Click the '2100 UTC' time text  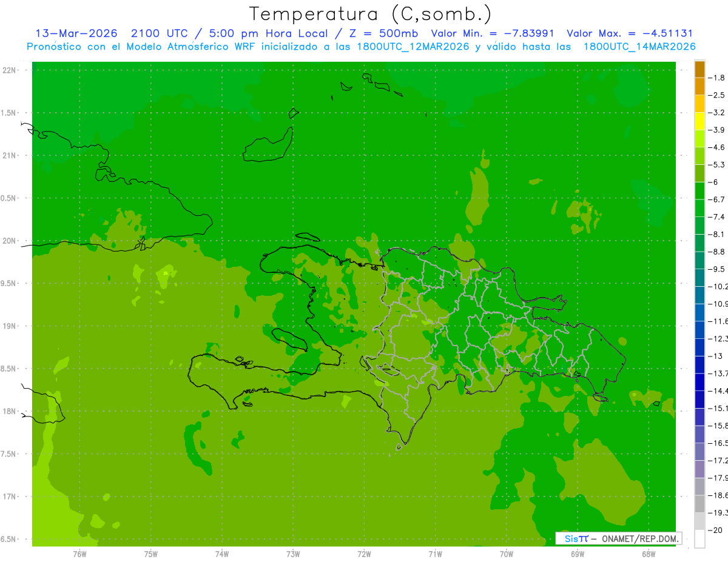coord(160,33)
